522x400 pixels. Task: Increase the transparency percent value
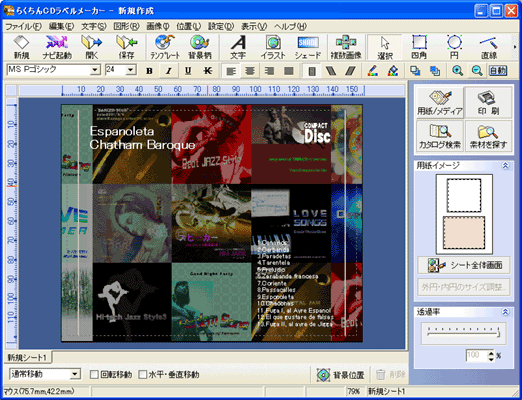pos(491,353)
